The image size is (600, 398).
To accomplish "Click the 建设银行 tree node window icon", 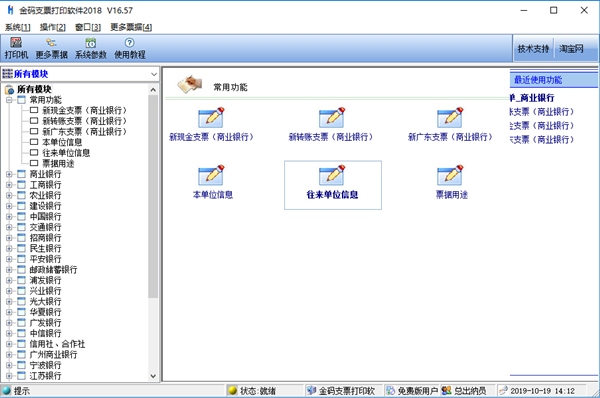I will 22,206.
